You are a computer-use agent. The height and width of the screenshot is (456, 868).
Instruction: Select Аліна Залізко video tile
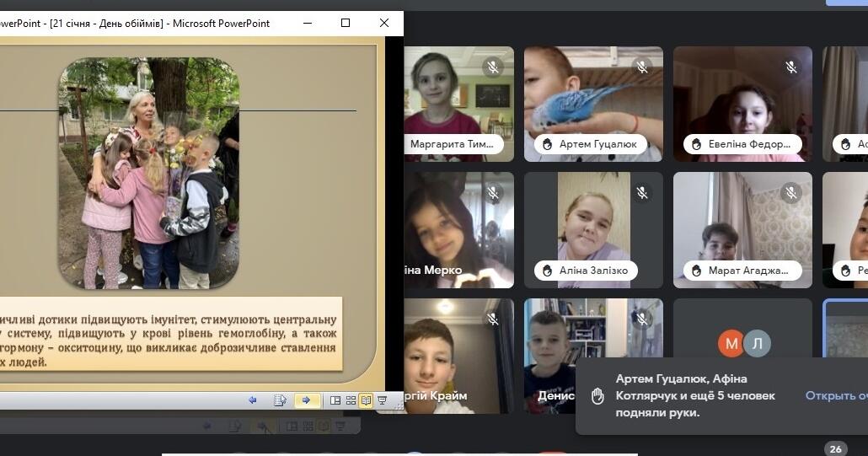[x=593, y=230]
